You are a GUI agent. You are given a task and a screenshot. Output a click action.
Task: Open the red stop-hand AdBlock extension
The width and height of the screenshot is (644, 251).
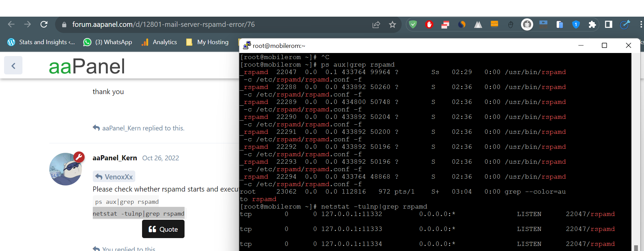coord(429,24)
